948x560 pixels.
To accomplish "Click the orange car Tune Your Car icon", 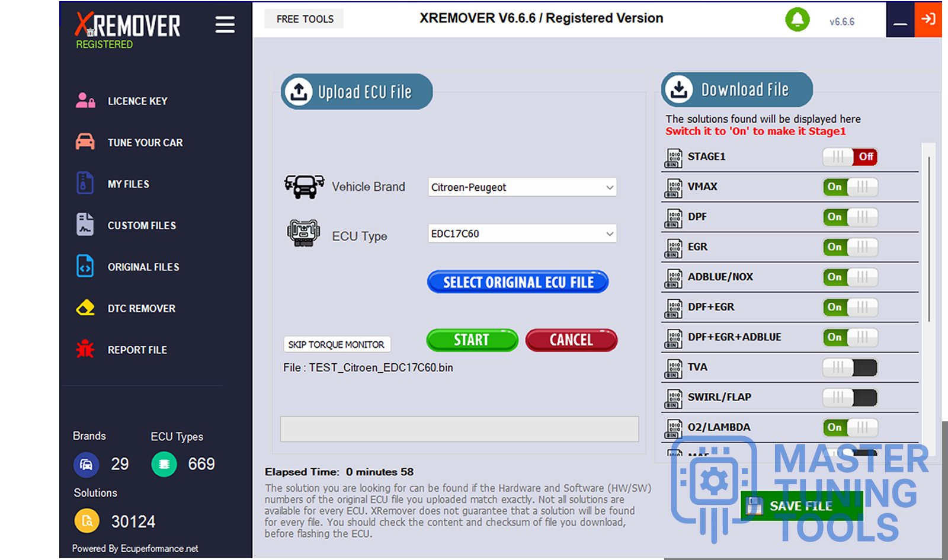I will tap(85, 142).
